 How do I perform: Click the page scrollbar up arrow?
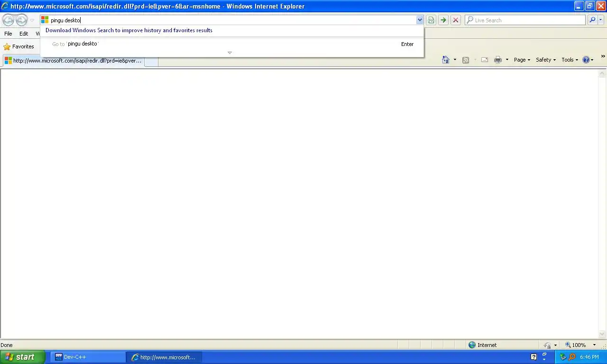tap(602, 73)
